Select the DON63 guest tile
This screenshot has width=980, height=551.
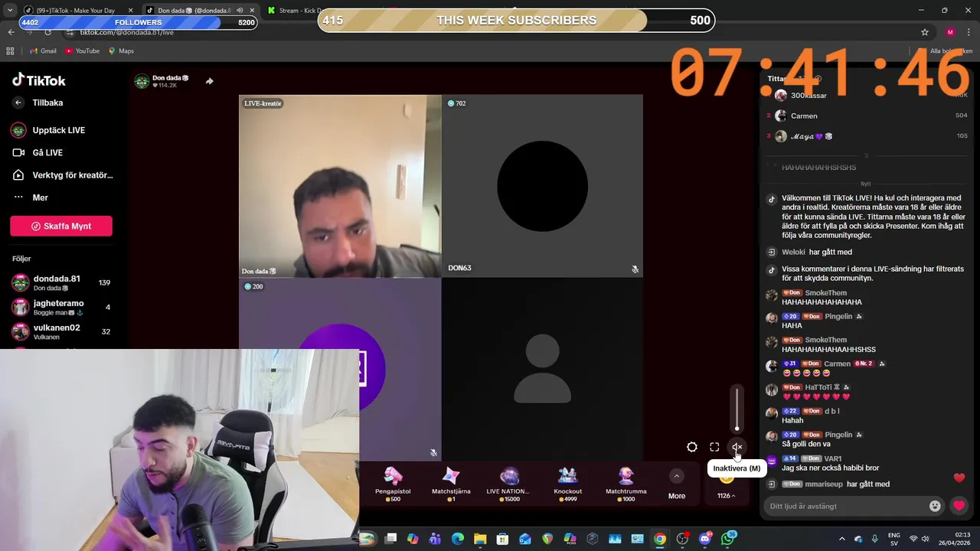542,186
